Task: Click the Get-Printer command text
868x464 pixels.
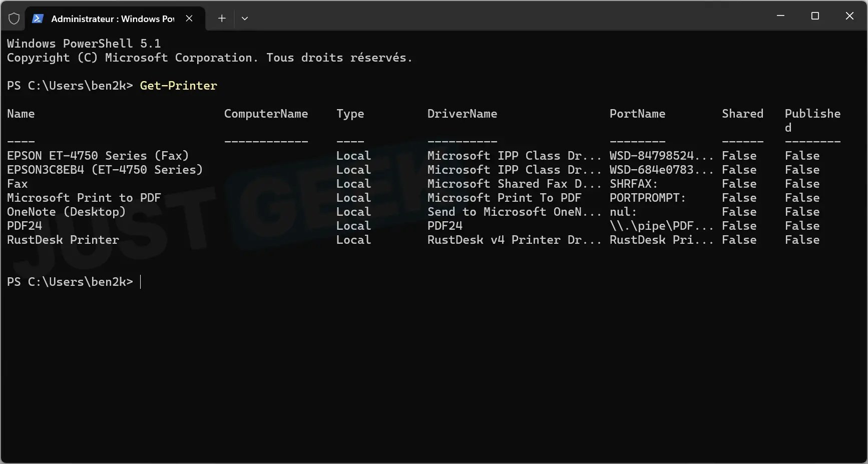Action: click(x=178, y=86)
